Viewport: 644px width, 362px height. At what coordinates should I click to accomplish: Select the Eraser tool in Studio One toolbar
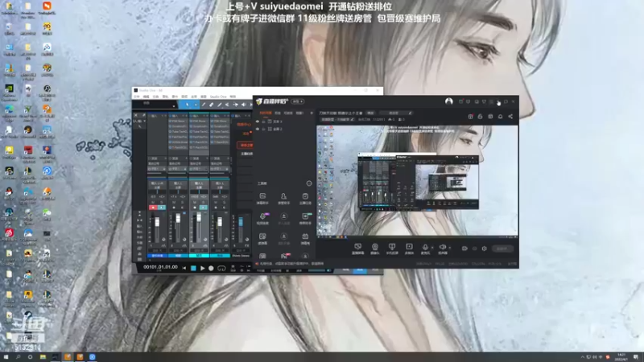(x=212, y=105)
